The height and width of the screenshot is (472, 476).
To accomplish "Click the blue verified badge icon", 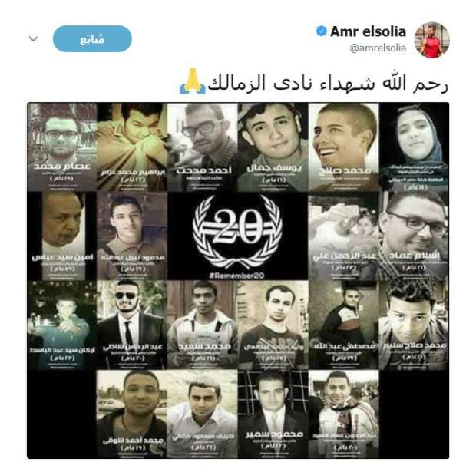I will 321,31.
